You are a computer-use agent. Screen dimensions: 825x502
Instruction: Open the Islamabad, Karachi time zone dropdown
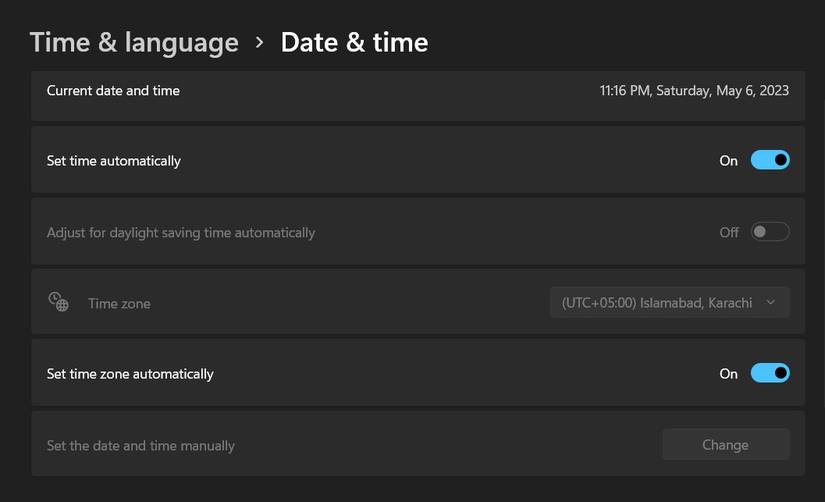click(658, 302)
